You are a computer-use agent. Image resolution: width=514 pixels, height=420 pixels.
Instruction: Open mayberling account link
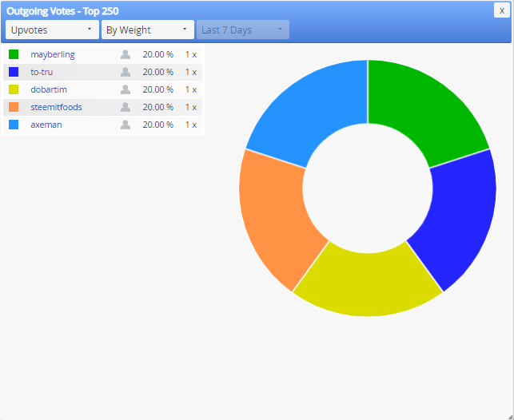click(53, 54)
